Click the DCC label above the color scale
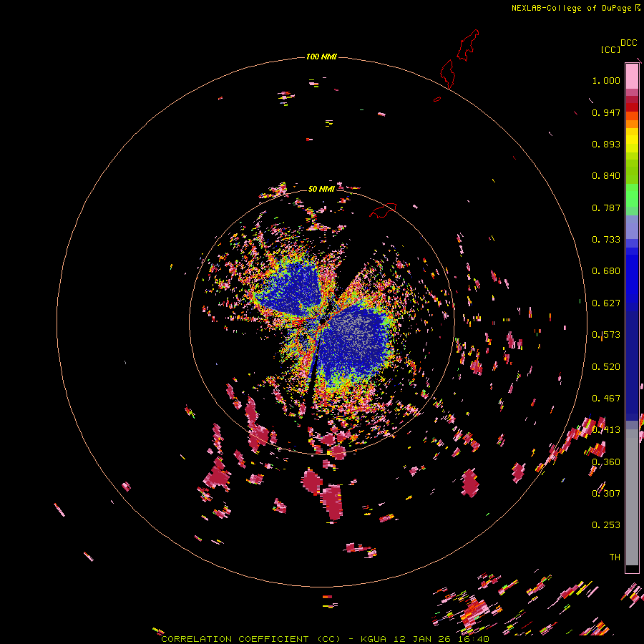 (x=629, y=43)
